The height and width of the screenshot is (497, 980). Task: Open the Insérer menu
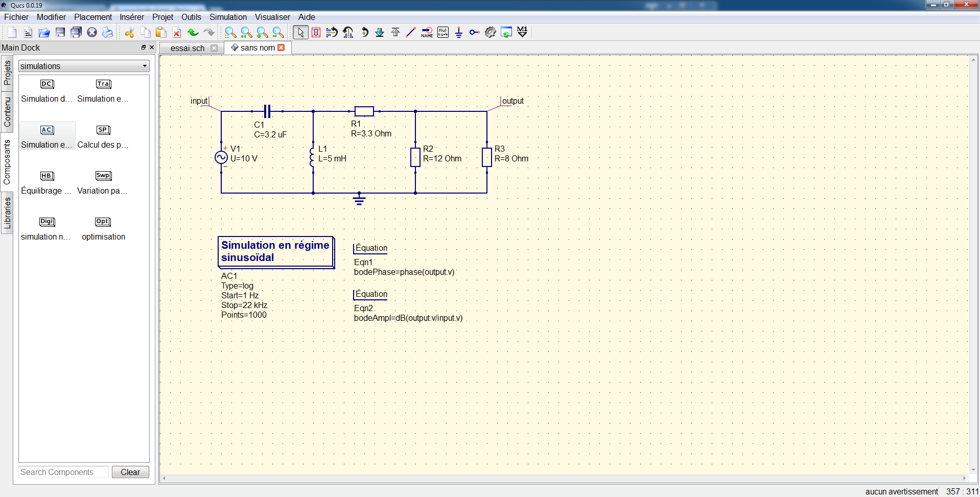coord(132,17)
